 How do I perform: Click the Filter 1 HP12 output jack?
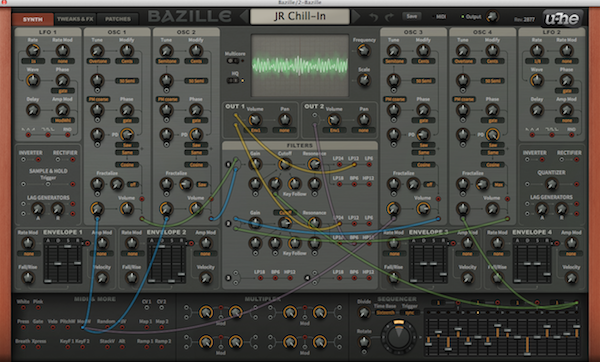tap(369, 184)
